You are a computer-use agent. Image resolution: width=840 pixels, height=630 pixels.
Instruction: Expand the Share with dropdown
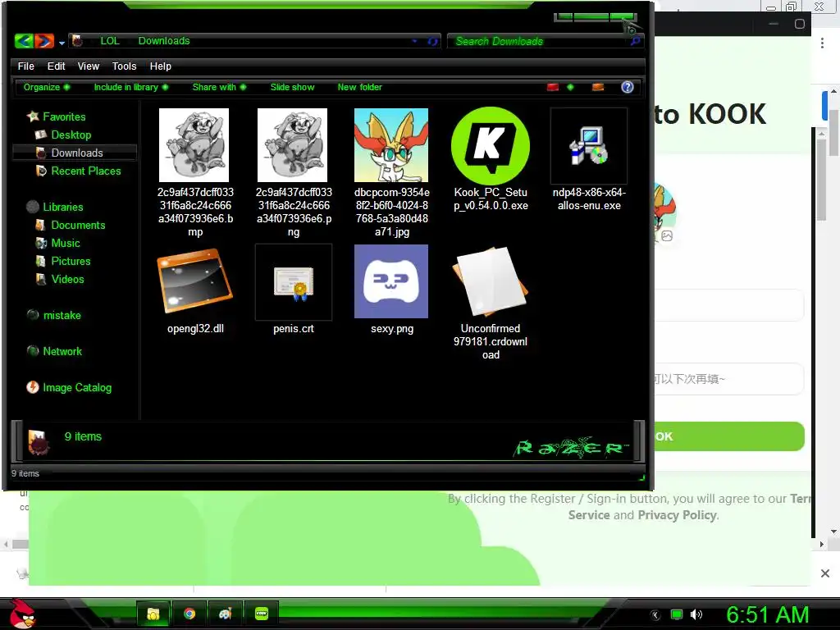[219, 87]
